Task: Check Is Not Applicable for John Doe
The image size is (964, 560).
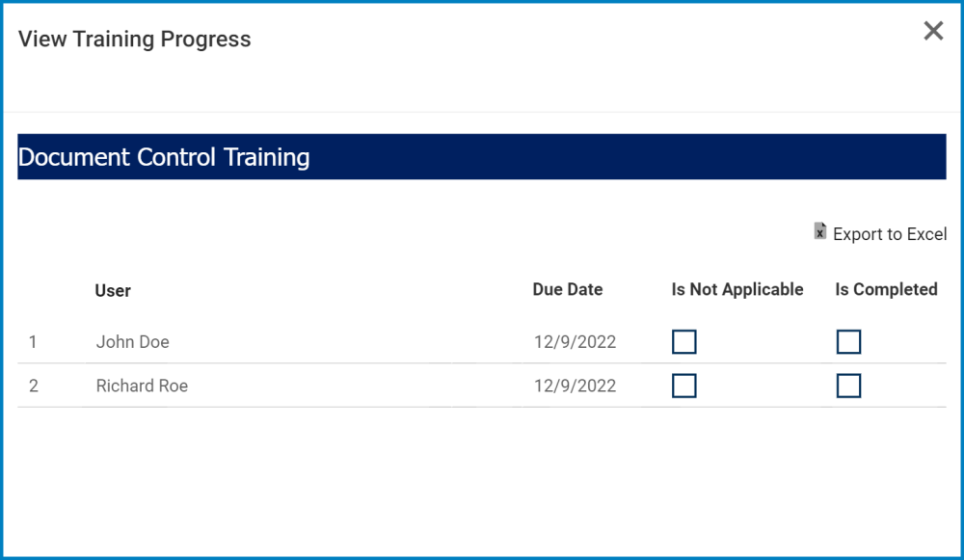Action: 683,341
